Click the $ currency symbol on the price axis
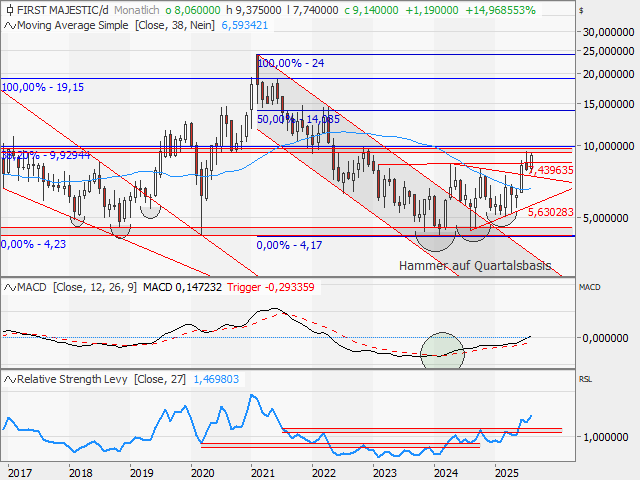This screenshot has height=480, width=640. (581, 11)
